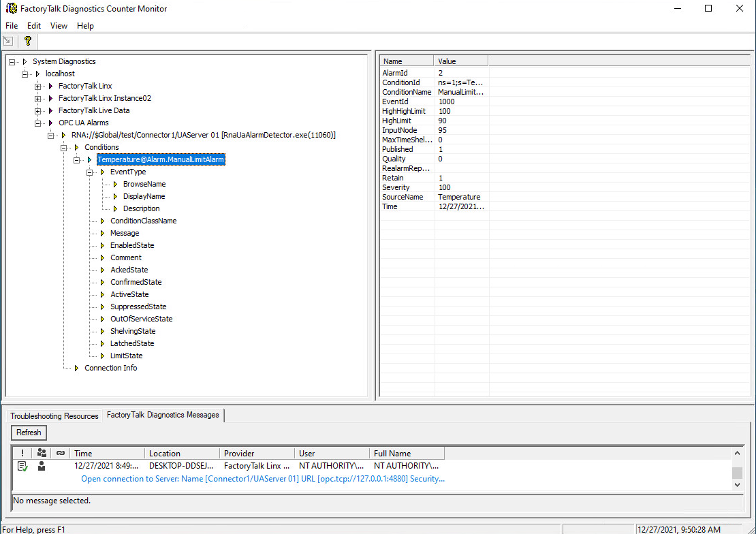This screenshot has width=756, height=534.
Task: Click the message log icon with checkmark
Action: 22,466
